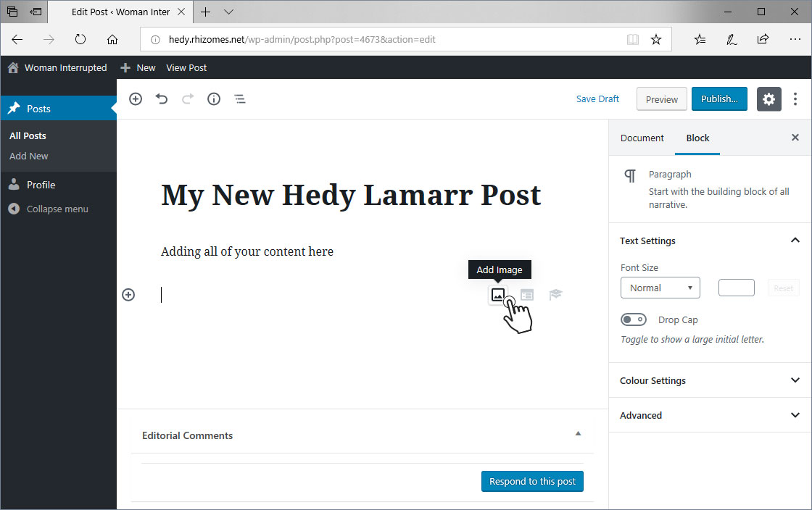Open the Profile menu item
The image size is (812, 510).
coord(41,185)
